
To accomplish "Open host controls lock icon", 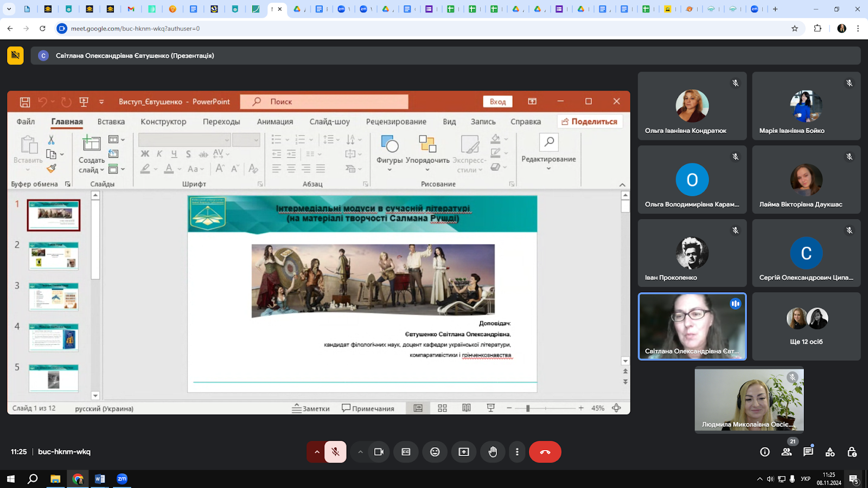I will [x=852, y=452].
